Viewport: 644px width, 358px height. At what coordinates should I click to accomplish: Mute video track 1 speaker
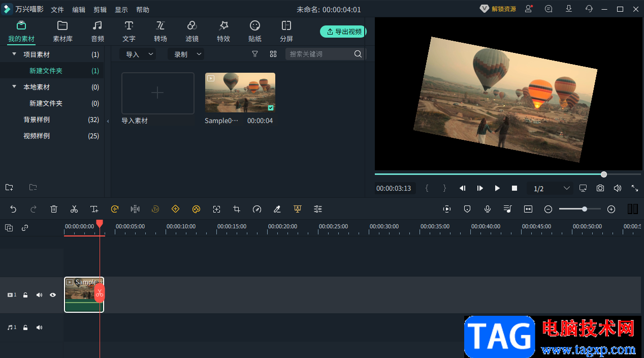(x=39, y=295)
